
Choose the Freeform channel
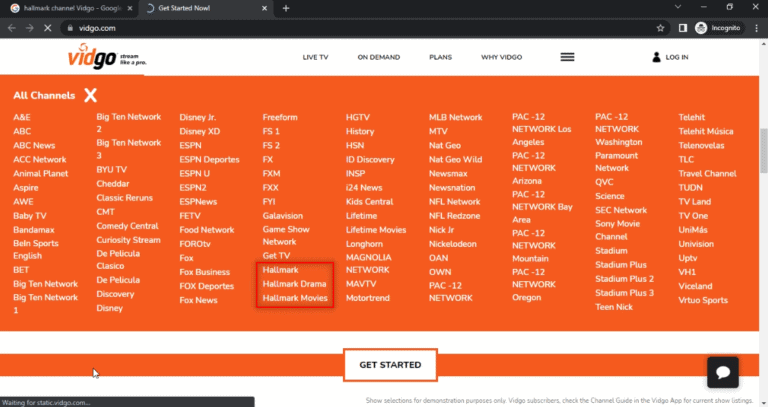280,118
